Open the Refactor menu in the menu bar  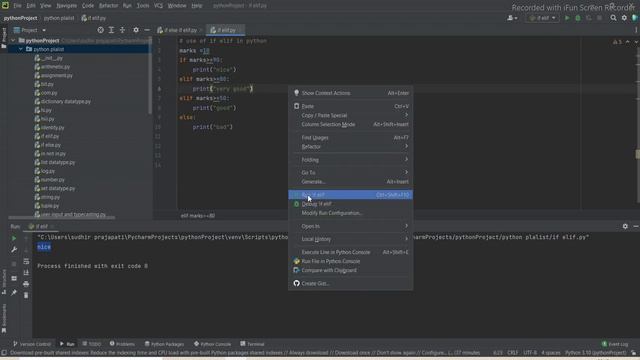click(x=108, y=6)
